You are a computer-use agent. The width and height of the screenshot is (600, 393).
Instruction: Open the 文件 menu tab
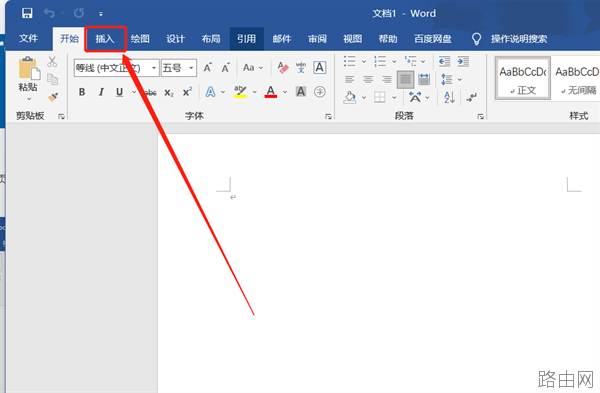28,38
